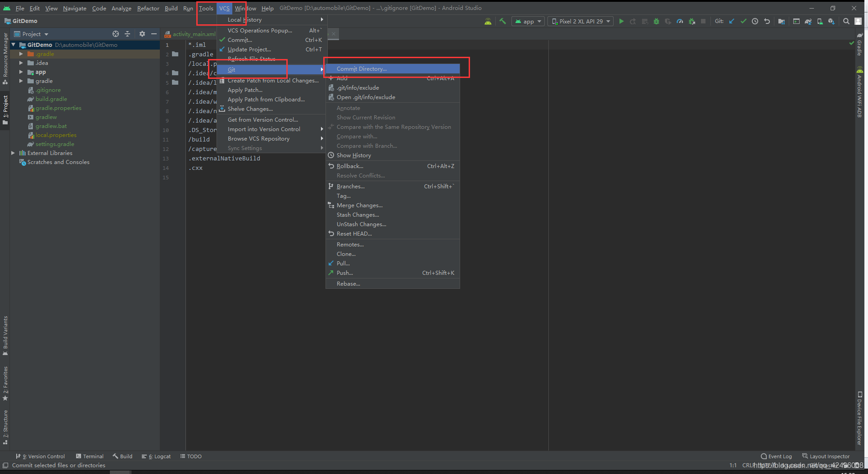This screenshot has width=868, height=474.
Task: Expand the gradle folder arrow
Action: [21, 81]
